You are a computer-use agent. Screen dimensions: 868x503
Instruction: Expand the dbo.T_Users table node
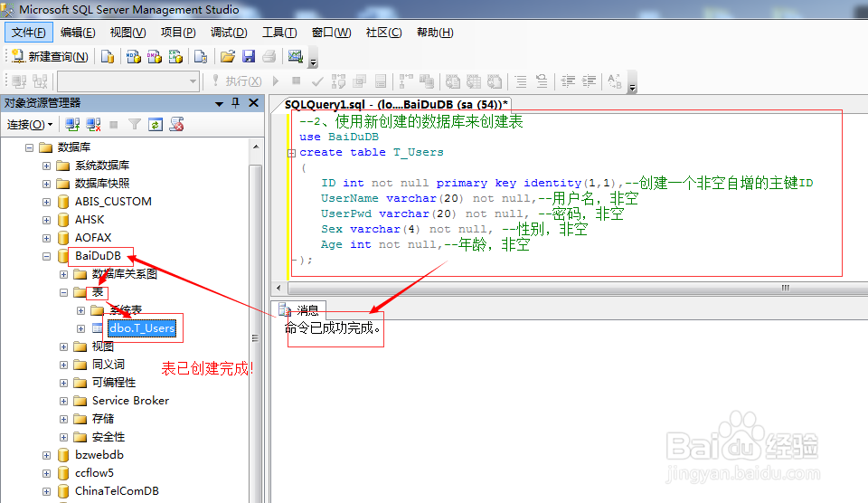[x=80, y=328]
